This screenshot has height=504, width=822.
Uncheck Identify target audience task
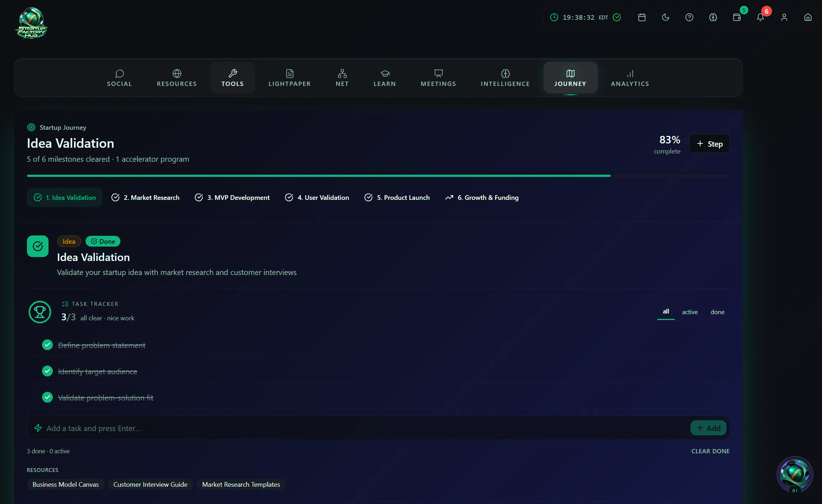pos(47,371)
